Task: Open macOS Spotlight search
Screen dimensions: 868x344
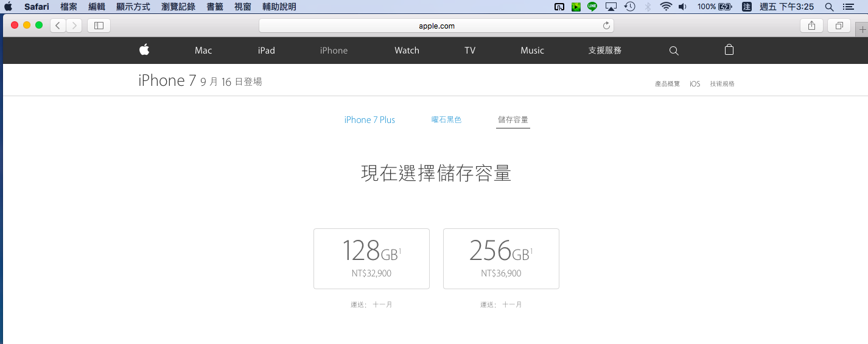Action: [x=828, y=7]
